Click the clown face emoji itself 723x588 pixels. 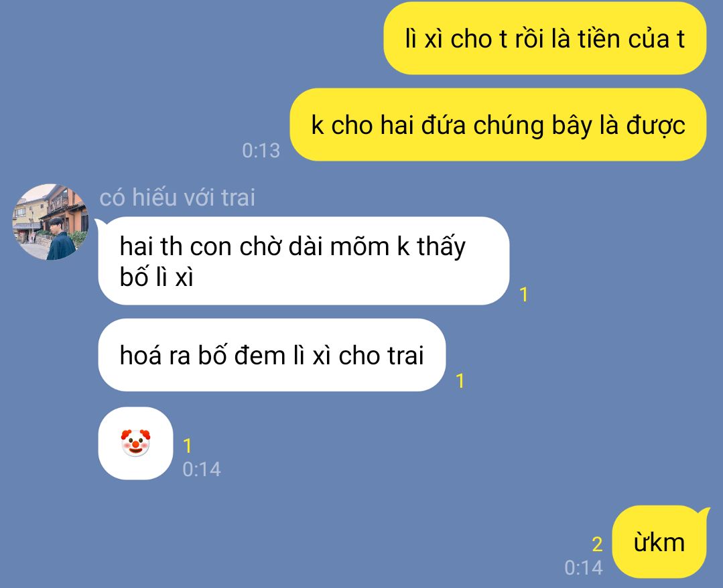[135, 443]
